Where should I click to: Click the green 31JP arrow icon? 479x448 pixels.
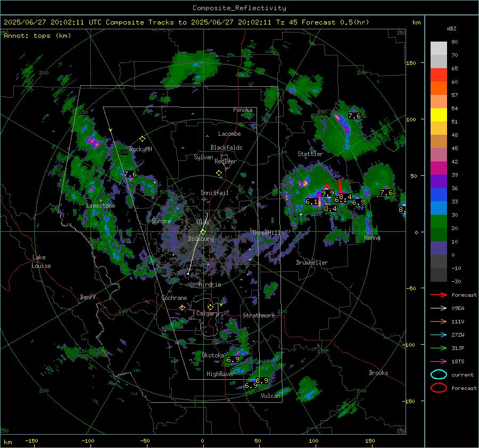(439, 348)
